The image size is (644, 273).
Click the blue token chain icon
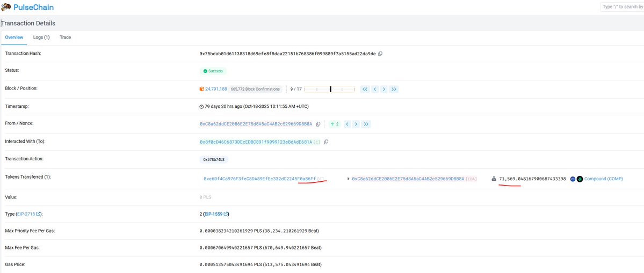coord(573,179)
